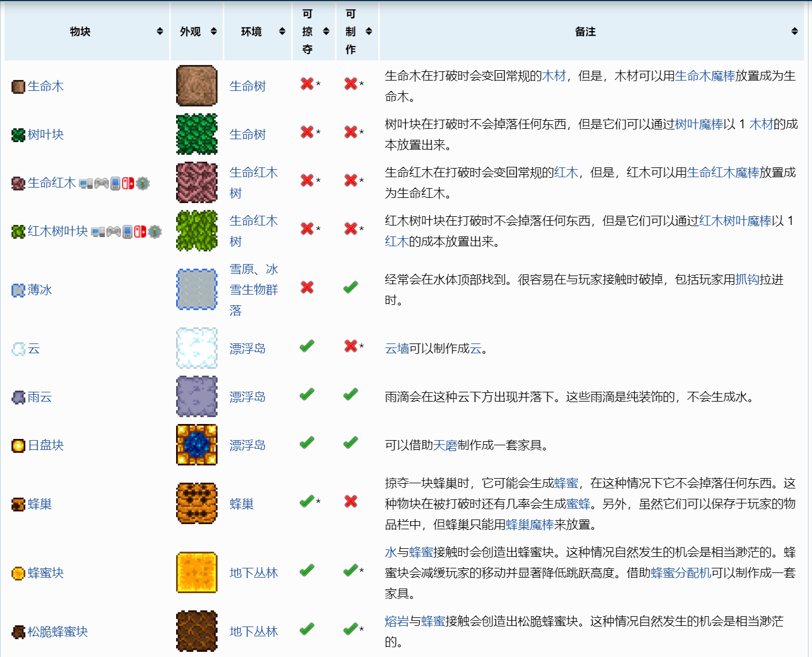Click the Crispy Honey Block appearance image
The width and height of the screenshot is (812, 657).
(197, 631)
